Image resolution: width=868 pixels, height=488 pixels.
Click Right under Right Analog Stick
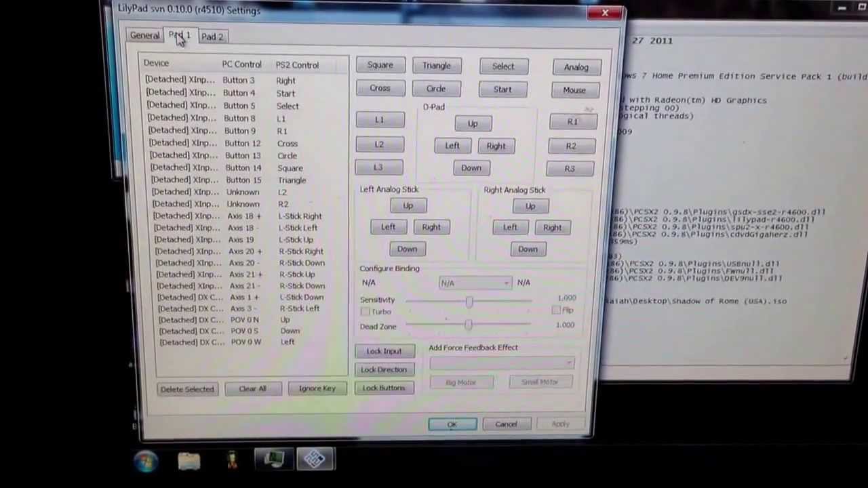tap(553, 228)
